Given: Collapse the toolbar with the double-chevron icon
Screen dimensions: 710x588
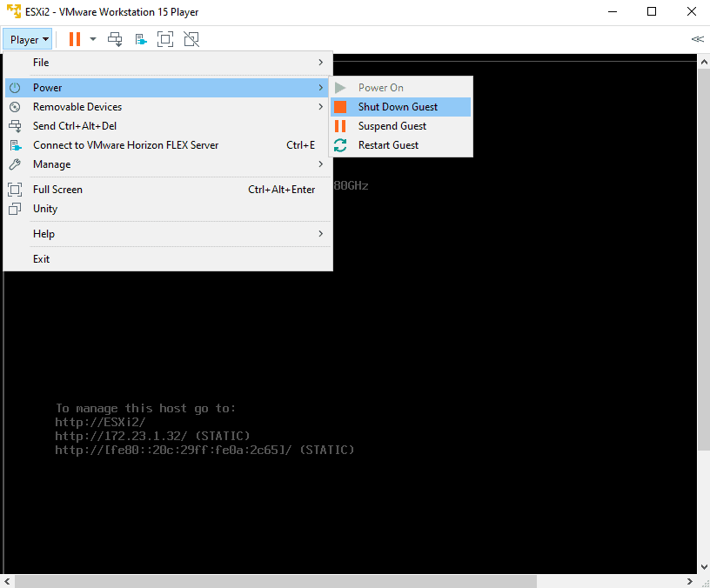Looking at the screenshot, I should point(697,39).
